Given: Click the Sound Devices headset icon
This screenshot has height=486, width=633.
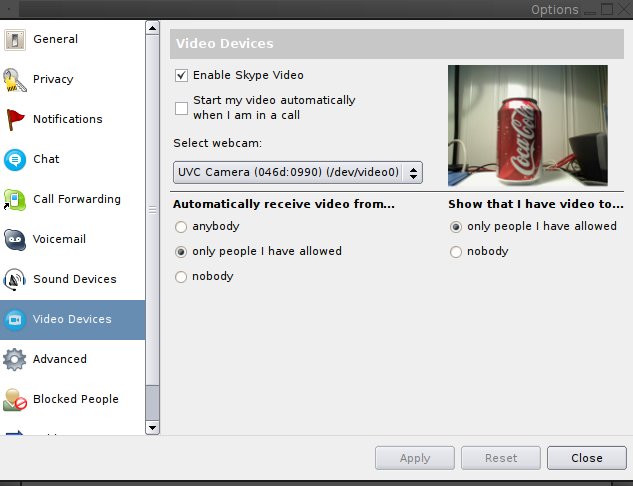Looking at the screenshot, I should 15,279.
